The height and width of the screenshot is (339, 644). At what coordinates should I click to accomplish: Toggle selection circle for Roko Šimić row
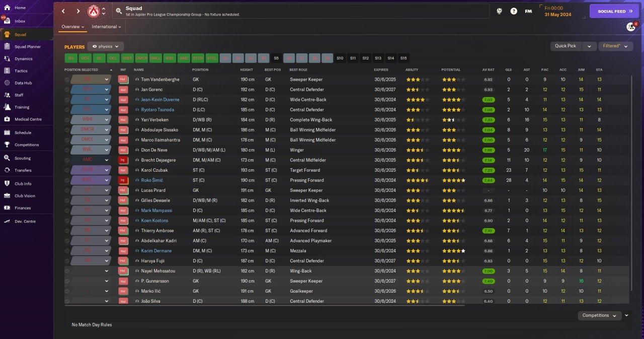(67, 180)
